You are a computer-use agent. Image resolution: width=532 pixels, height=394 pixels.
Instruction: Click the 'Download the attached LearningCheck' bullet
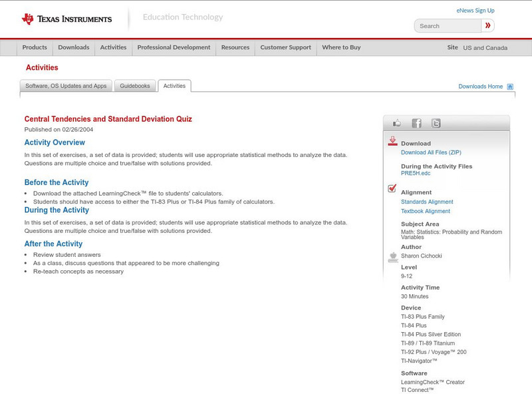(128, 194)
